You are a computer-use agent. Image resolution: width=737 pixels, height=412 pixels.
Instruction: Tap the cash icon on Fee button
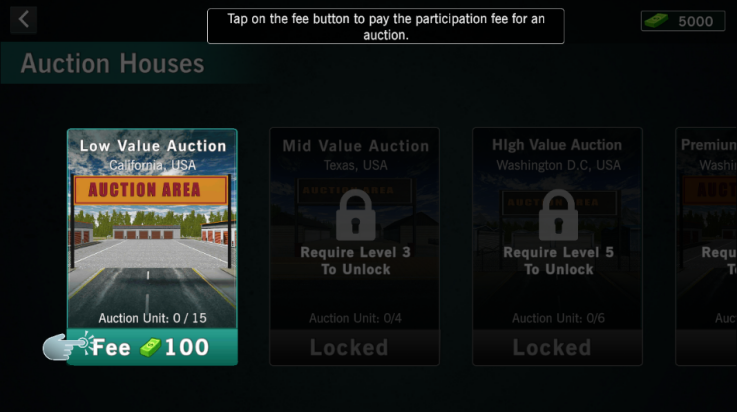pyautogui.click(x=150, y=348)
